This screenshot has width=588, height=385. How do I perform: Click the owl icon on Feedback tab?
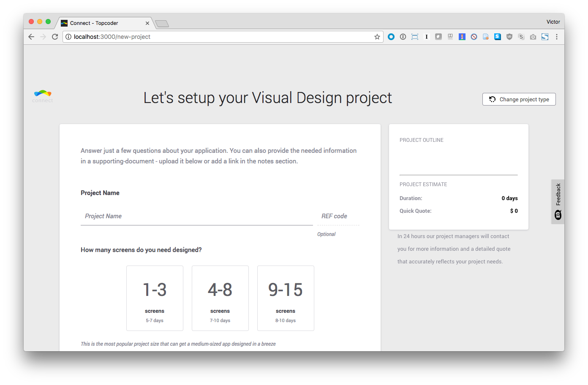pos(558,215)
